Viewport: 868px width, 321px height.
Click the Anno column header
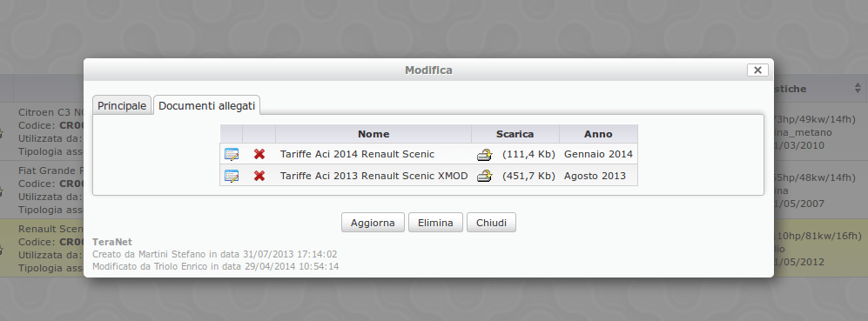(598, 134)
